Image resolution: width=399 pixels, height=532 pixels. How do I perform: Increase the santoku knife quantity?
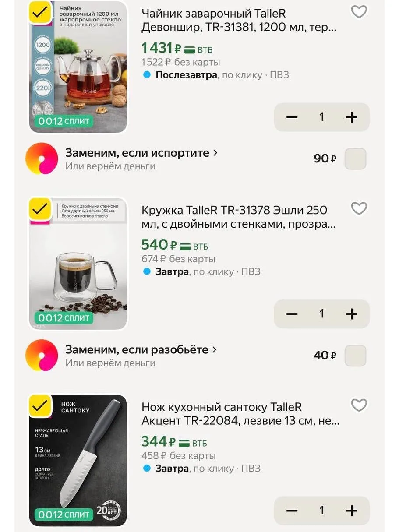352,511
